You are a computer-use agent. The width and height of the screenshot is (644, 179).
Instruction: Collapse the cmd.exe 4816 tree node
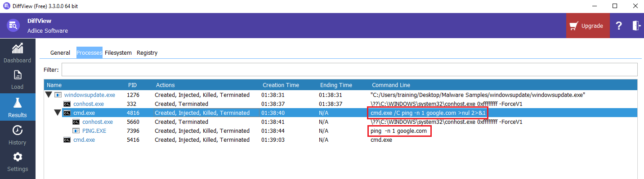(x=58, y=113)
